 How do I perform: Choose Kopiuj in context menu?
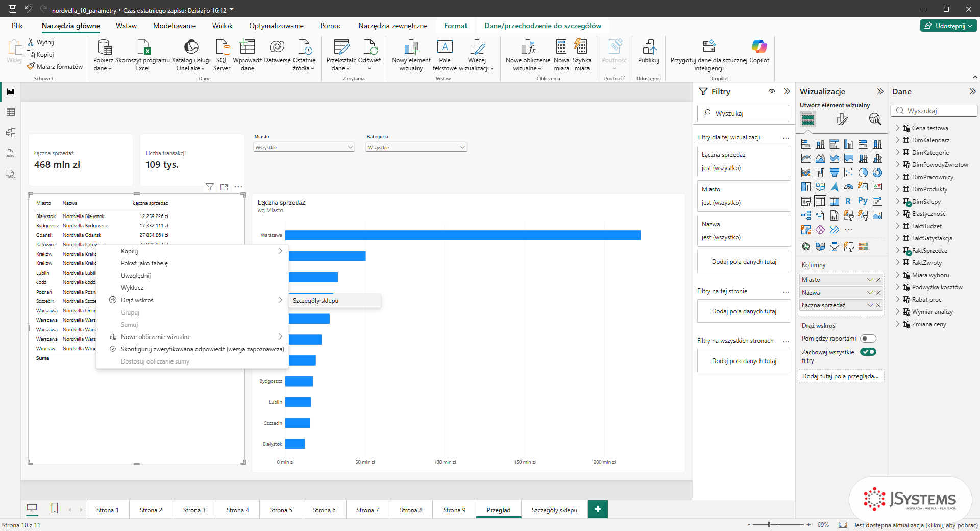coord(192,251)
